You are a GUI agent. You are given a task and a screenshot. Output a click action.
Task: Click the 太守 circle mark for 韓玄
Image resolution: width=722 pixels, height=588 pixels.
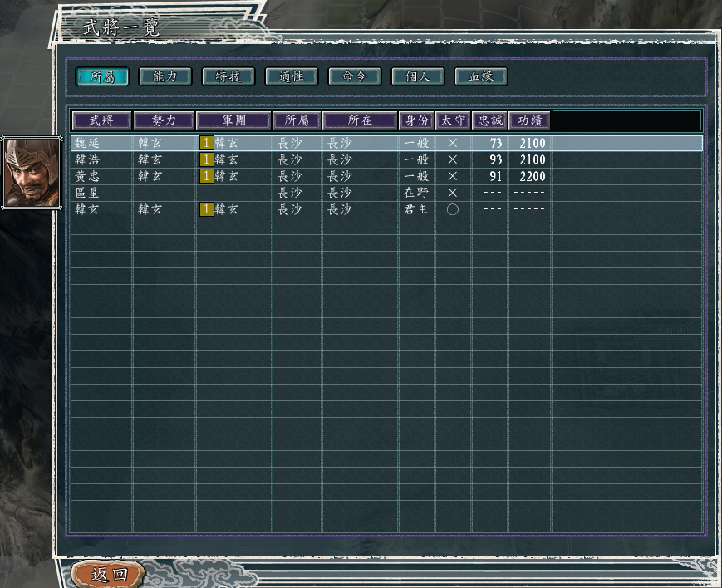[452, 209]
